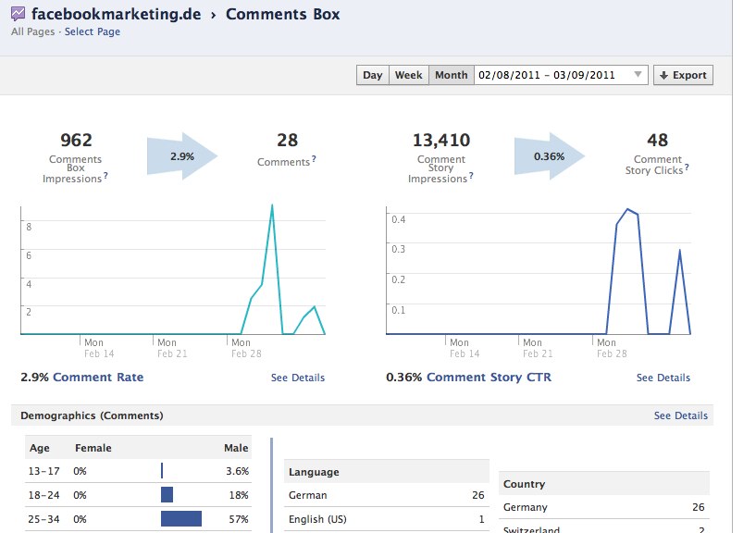Open the help tooltip for Comment Story Impressions

471,176
